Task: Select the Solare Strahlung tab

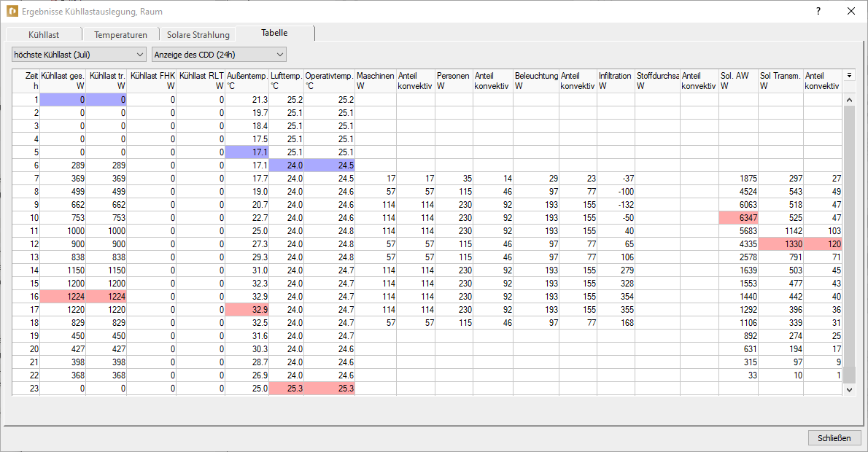Action: tap(198, 34)
